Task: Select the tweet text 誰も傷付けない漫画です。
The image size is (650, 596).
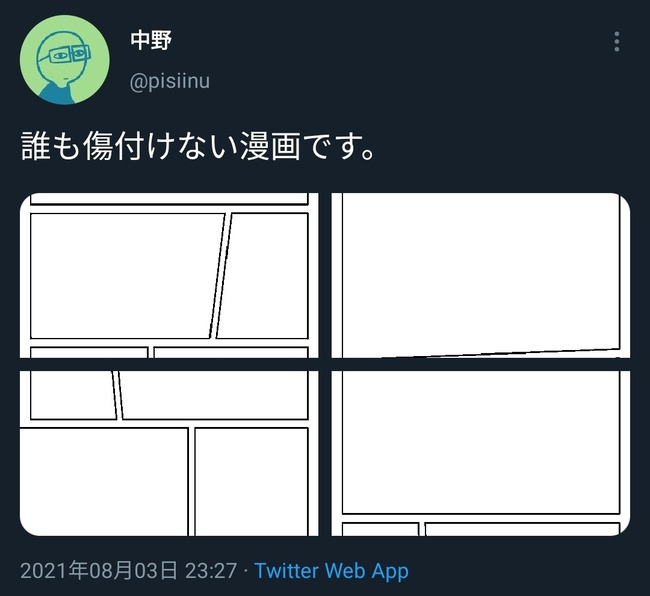Action: tap(198, 146)
